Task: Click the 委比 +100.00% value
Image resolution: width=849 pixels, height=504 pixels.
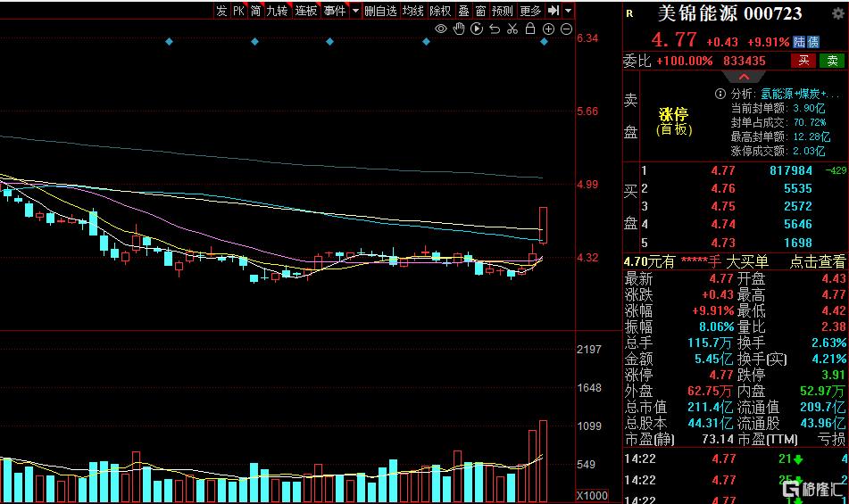Action: point(684,61)
